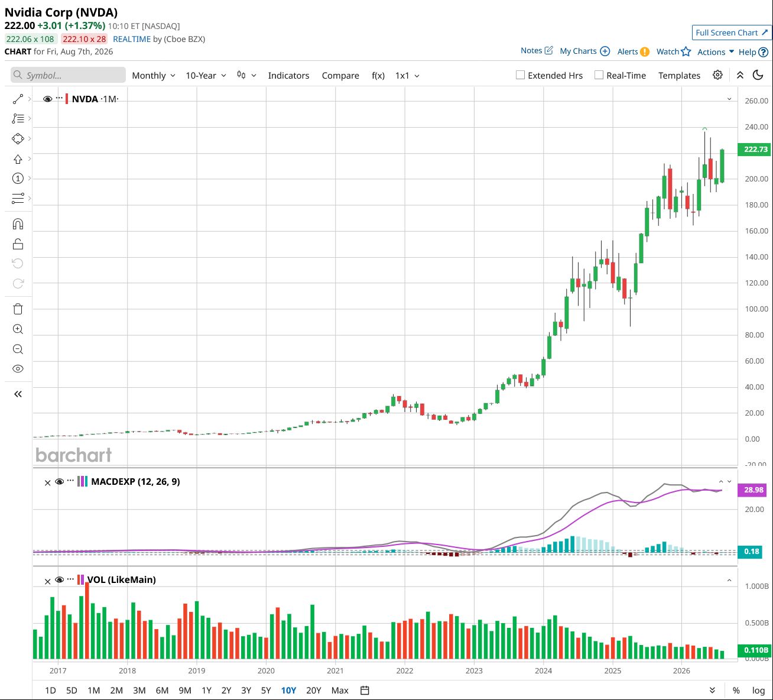The width and height of the screenshot is (773, 700).
Task: Open the Indicators menu
Action: click(x=288, y=75)
